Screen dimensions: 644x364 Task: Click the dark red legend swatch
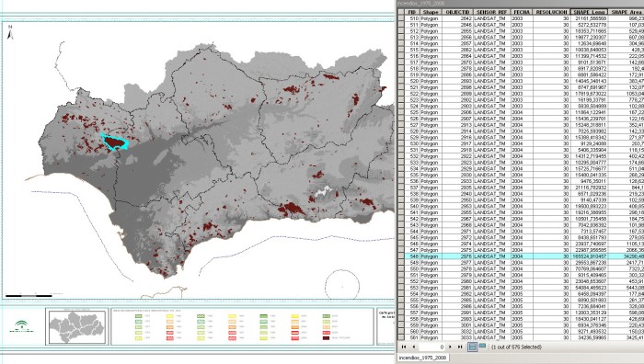click(x=326, y=338)
